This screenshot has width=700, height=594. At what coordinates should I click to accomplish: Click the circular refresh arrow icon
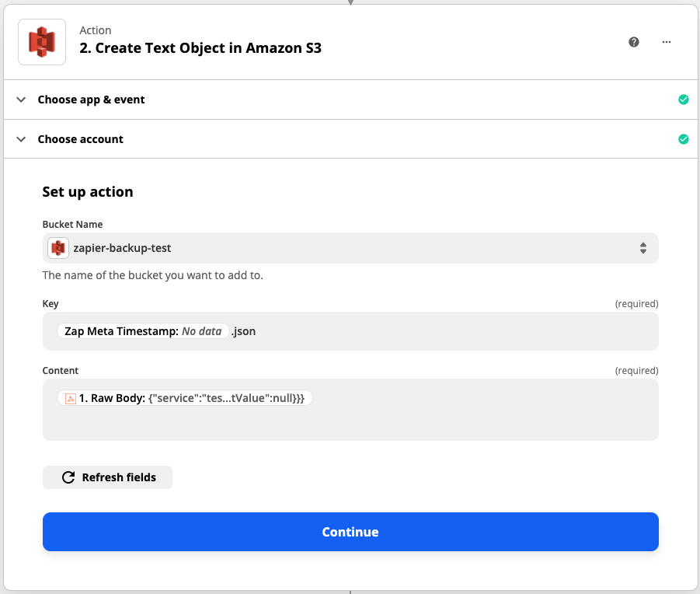pos(68,477)
